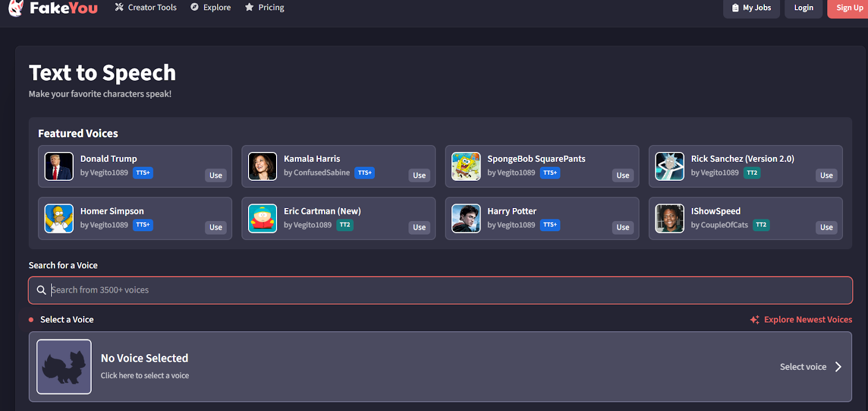Click the Login button
The height and width of the screenshot is (411, 868).
pyautogui.click(x=803, y=8)
